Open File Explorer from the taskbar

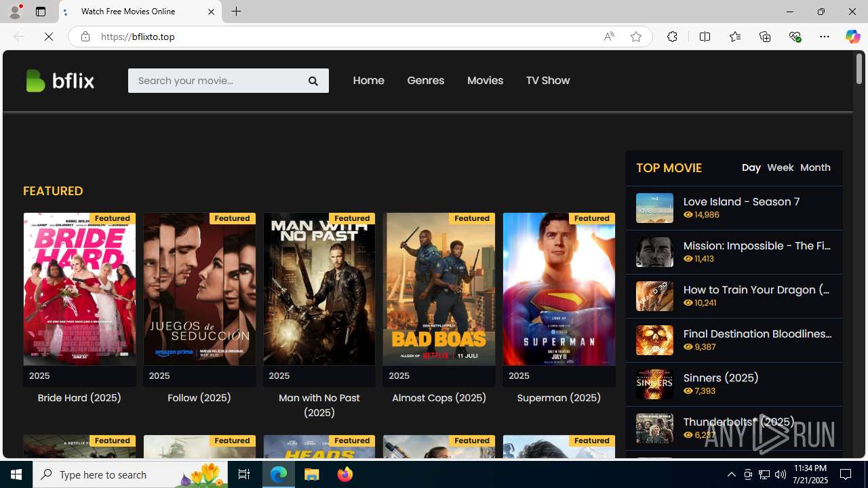[x=312, y=474]
